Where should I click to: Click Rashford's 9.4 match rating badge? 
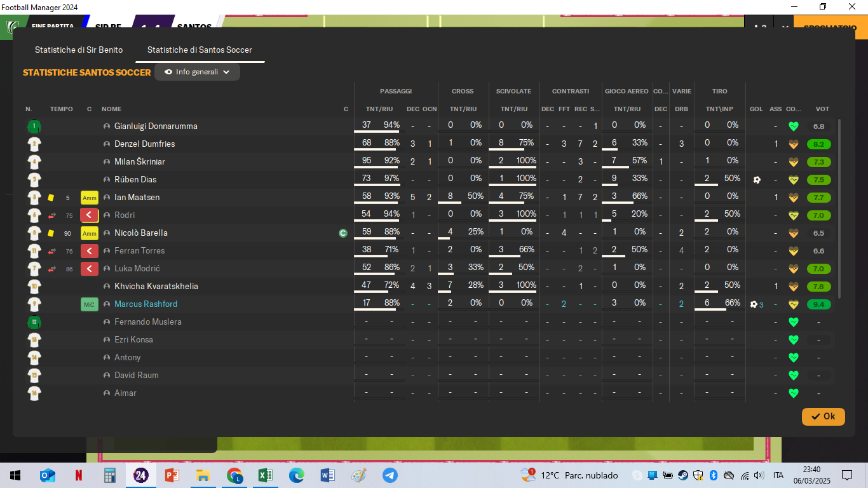tap(818, 304)
